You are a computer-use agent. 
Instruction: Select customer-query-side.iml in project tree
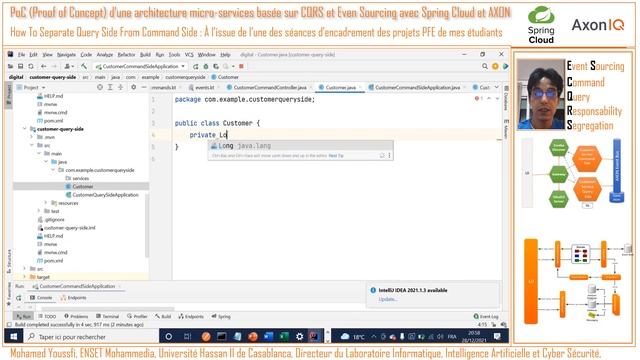coord(67,228)
